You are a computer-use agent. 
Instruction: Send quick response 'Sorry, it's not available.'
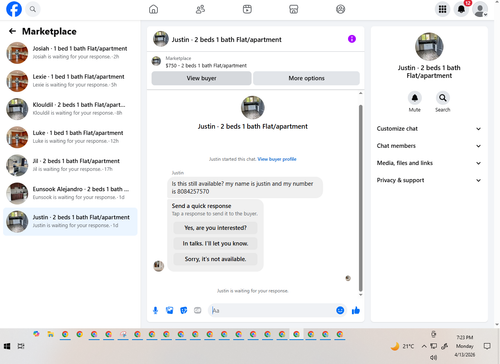tap(215, 259)
